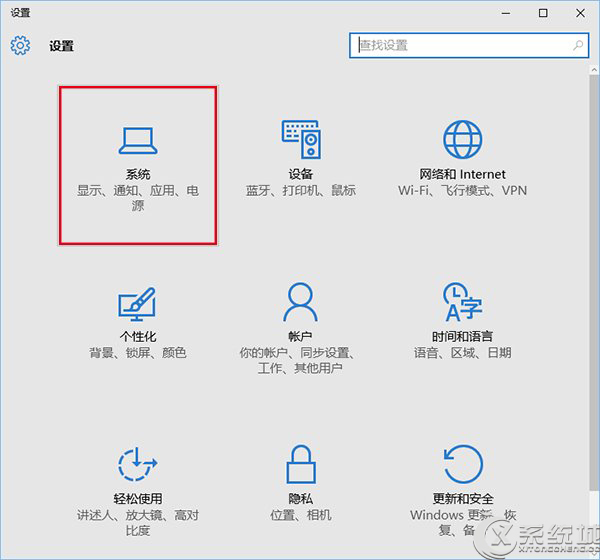Open the 更新和安全 refresh arrow icon

coord(463,464)
